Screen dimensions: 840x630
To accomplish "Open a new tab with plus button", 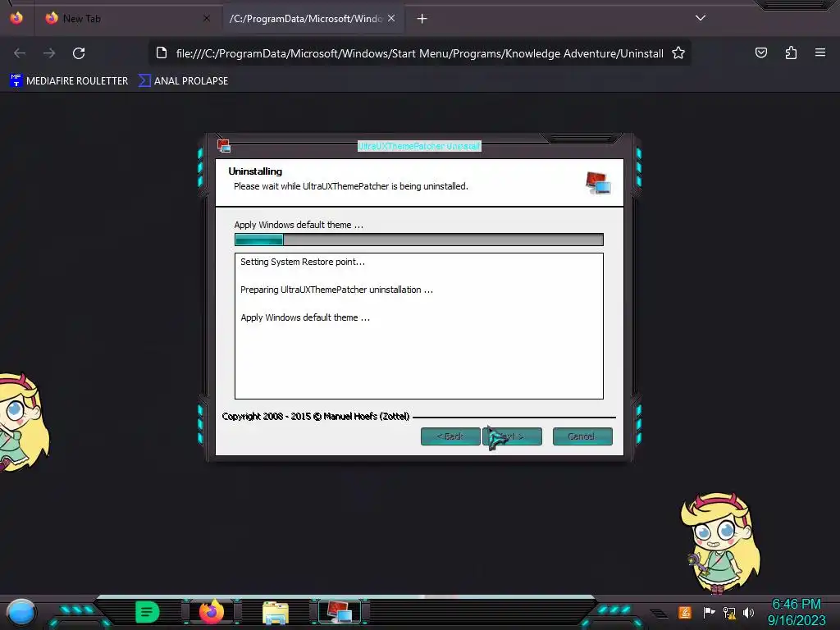I will (422, 19).
